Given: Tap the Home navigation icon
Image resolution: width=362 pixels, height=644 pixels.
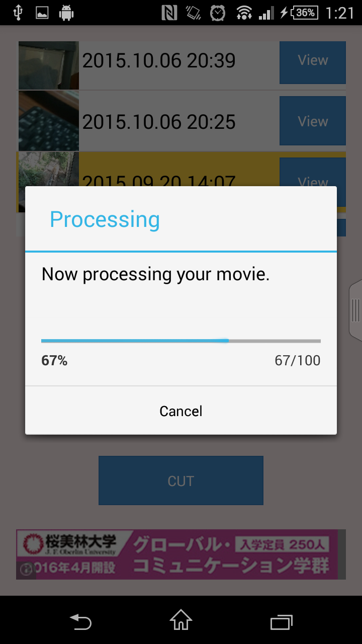Looking at the screenshot, I should click(x=181, y=620).
